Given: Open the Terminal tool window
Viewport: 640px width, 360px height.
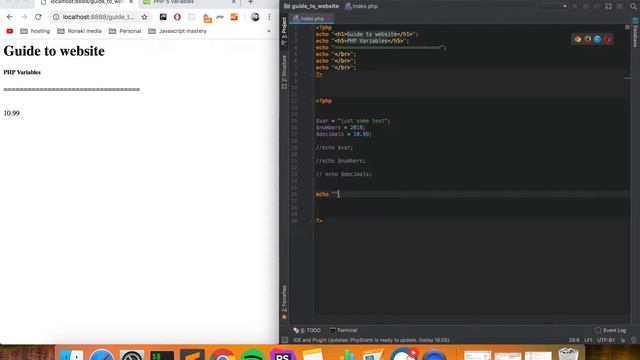Looking at the screenshot, I should point(343,330).
